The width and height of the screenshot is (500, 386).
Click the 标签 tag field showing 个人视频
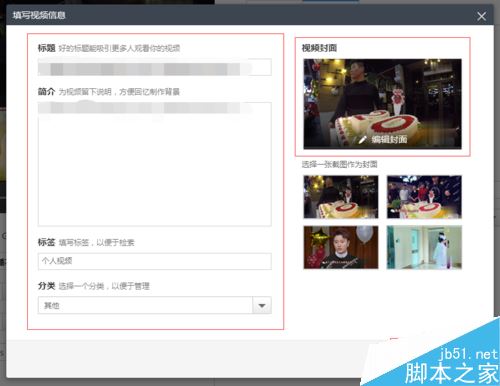click(x=155, y=261)
